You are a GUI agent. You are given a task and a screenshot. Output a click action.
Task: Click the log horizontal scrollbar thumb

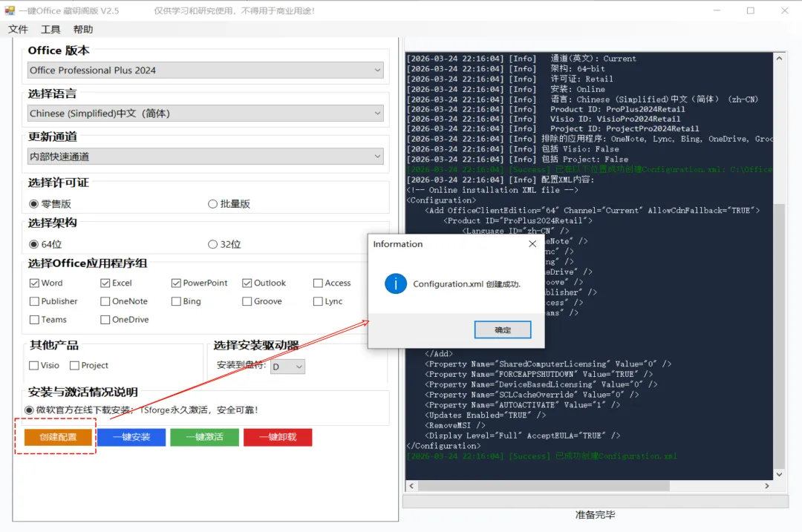(x=544, y=486)
